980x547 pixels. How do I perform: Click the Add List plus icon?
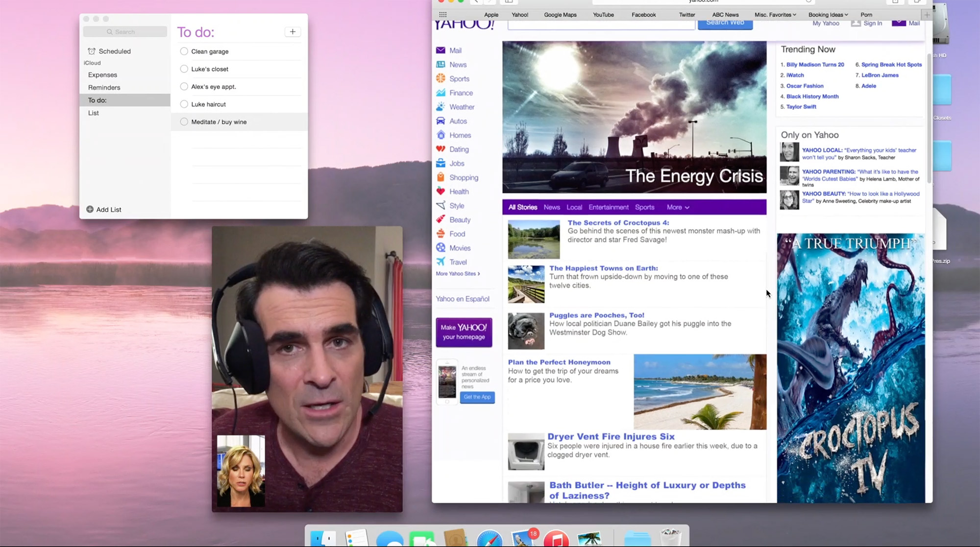tap(90, 210)
